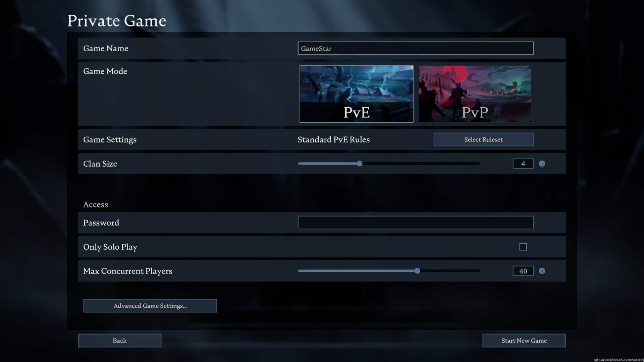Image resolution: width=644 pixels, height=362 pixels.
Task: Check the Only Solo Play setting
Action: point(523,246)
